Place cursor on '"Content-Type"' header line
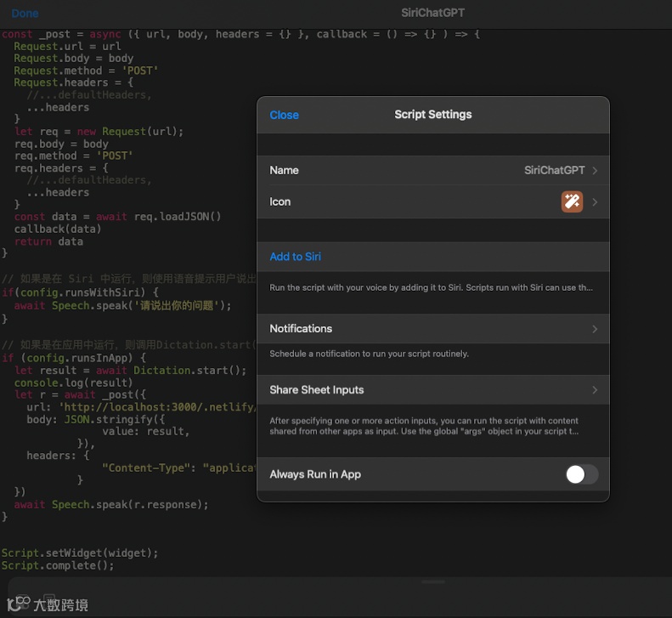The image size is (672, 618). [x=179, y=468]
